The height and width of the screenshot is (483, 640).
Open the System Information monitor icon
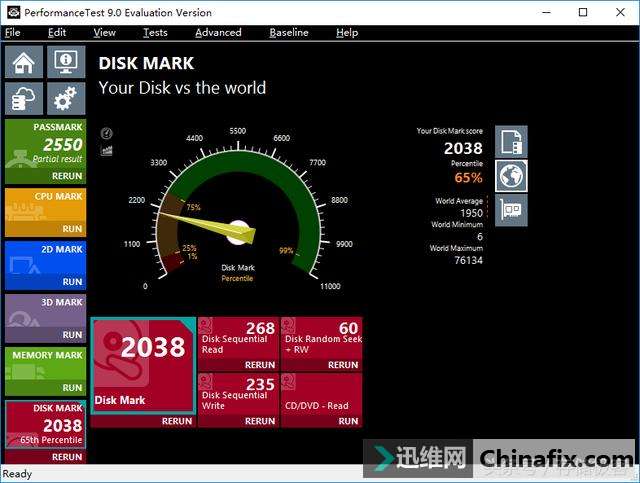66,62
